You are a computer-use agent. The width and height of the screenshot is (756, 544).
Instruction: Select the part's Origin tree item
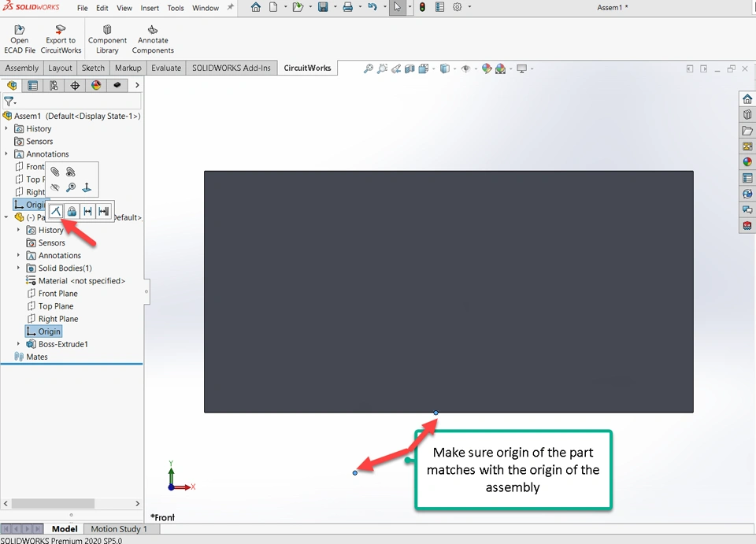43,331
